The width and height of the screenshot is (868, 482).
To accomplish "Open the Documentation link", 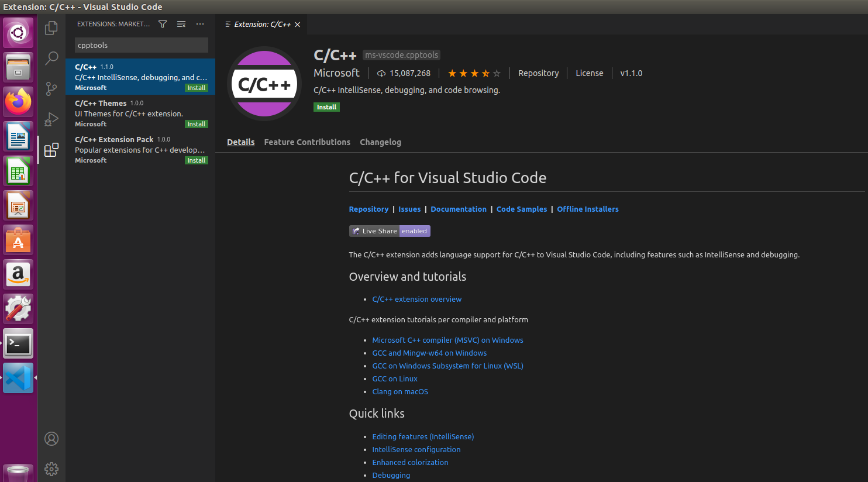I will [x=459, y=209].
